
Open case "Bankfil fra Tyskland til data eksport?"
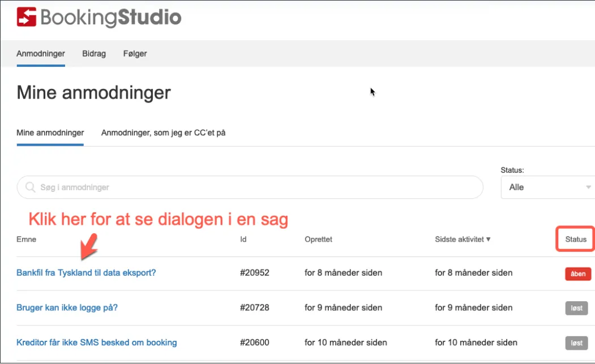(x=86, y=272)
